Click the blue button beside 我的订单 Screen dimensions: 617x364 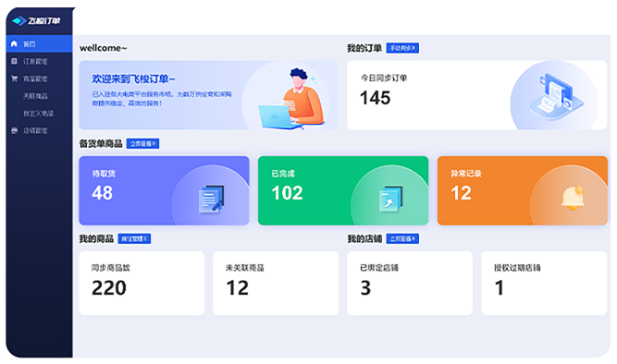coord(402,48)
